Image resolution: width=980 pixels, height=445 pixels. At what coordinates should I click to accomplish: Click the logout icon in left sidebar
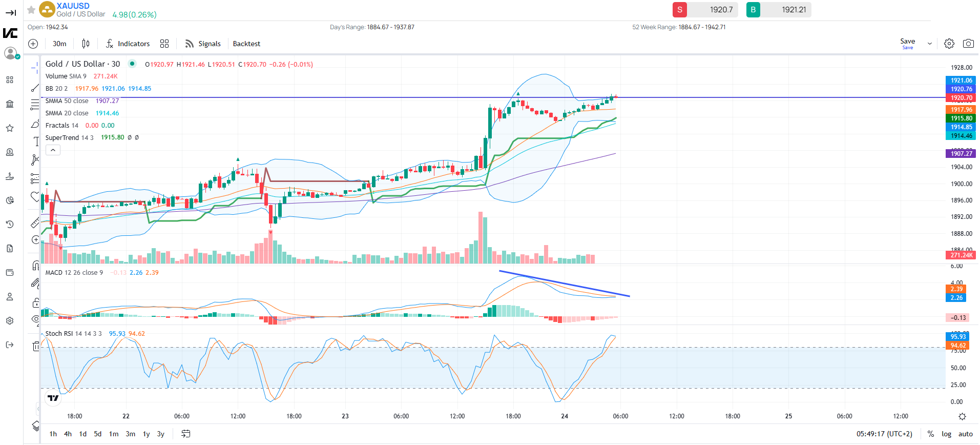tap(10, 345)
